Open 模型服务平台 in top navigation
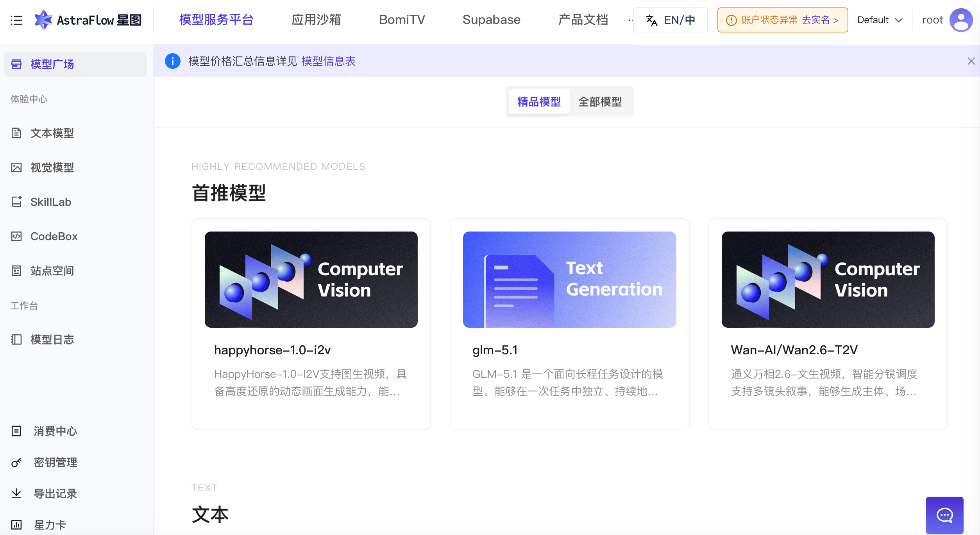This screenshot has width=980, height=535. click(216, 20)
